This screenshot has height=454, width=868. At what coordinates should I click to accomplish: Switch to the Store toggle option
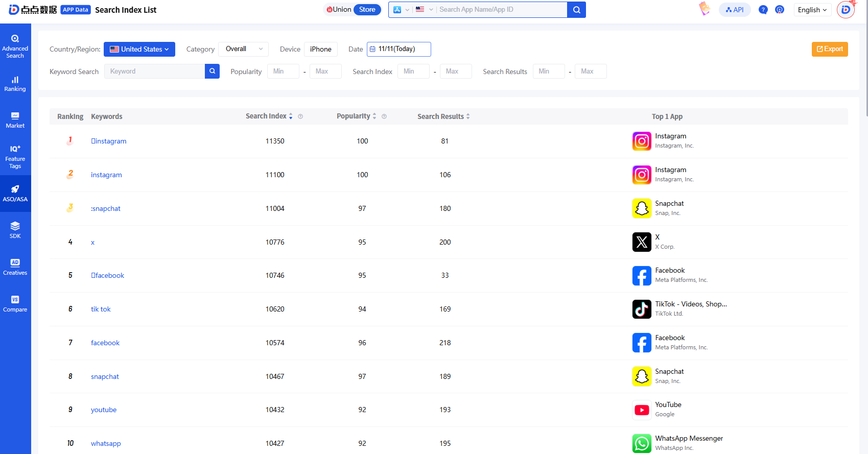pos(367,10)
